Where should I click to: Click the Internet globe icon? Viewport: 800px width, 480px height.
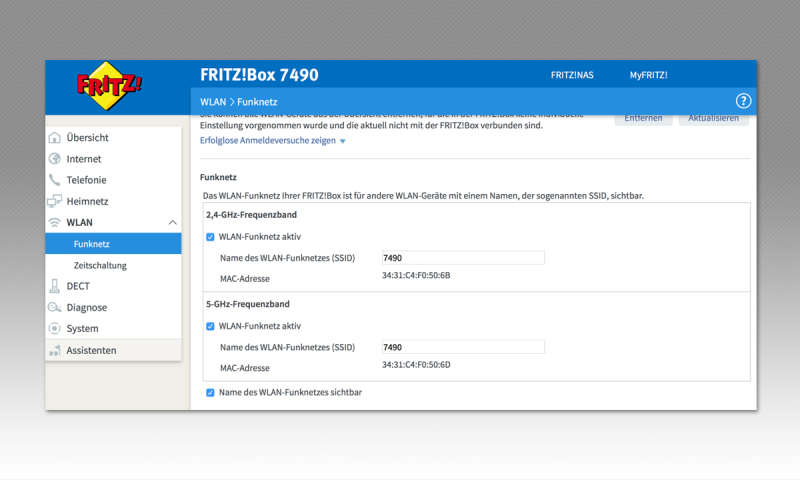(55, 159)
